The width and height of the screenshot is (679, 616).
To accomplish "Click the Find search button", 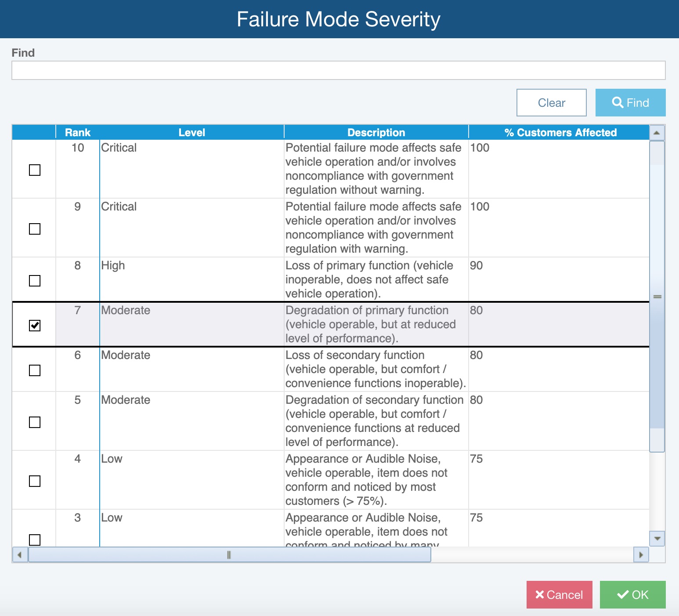I will (630, 103).
